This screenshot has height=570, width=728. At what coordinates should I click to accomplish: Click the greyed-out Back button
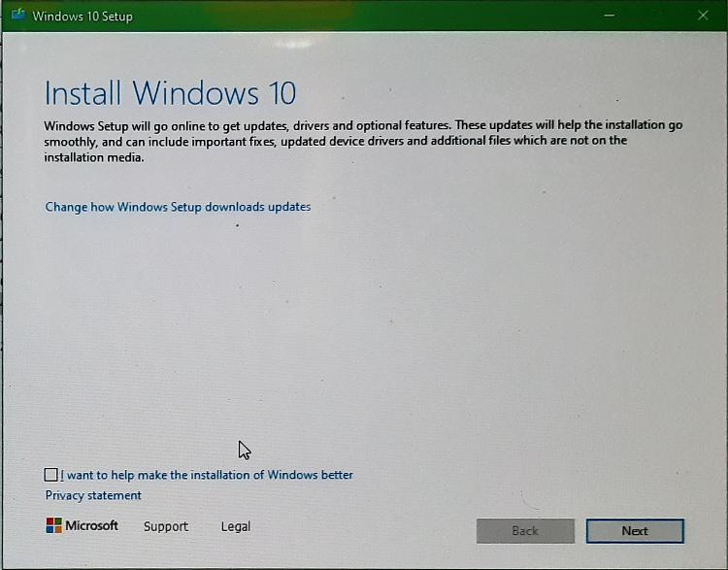(525, 531)
